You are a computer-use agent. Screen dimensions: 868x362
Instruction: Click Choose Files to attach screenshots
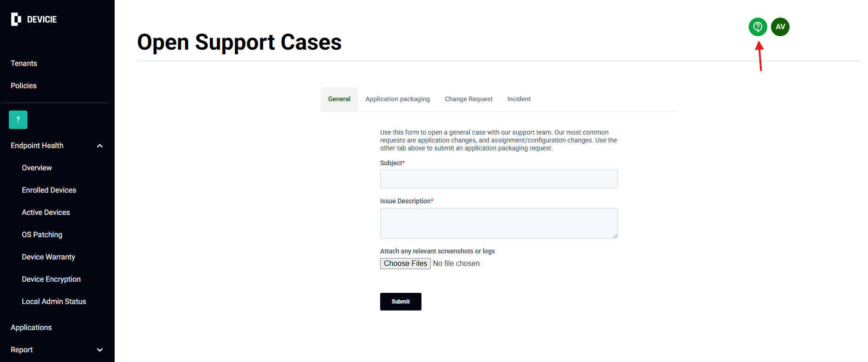click(405, 263)
